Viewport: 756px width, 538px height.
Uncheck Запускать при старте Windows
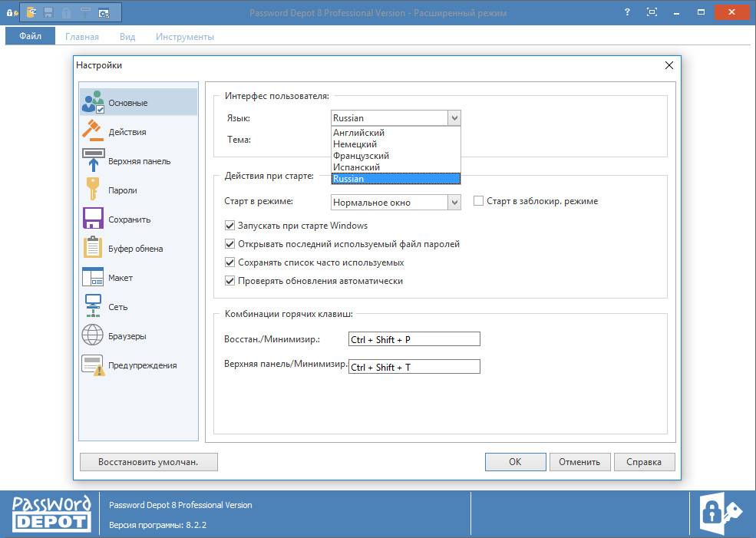pos(230,225)
